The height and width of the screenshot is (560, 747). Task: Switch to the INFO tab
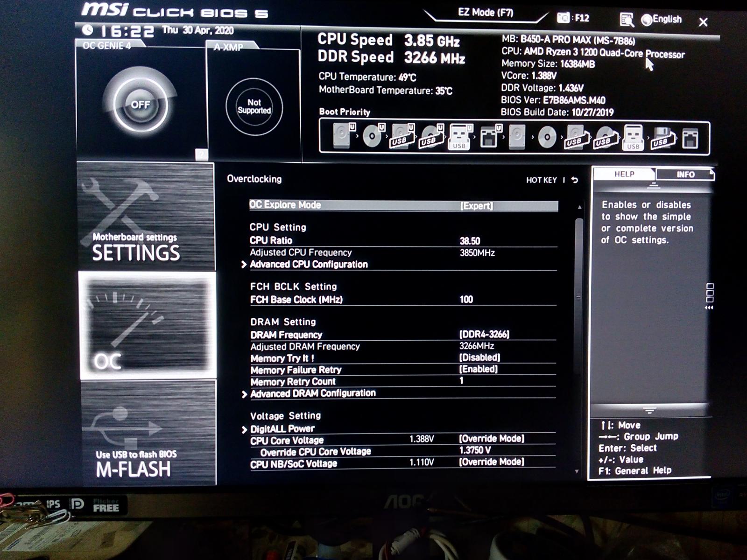tap(685, 175)
